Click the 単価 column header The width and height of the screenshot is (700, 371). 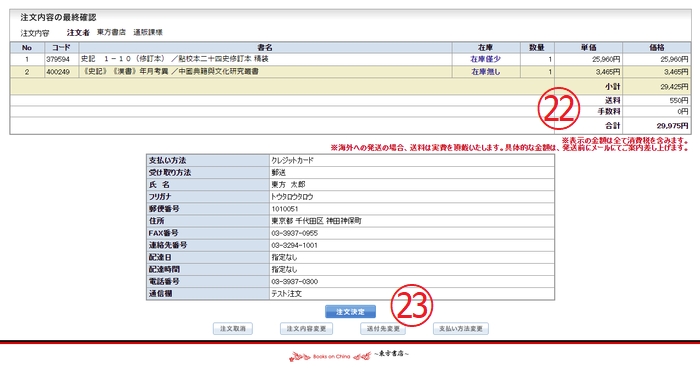point(588,47)
